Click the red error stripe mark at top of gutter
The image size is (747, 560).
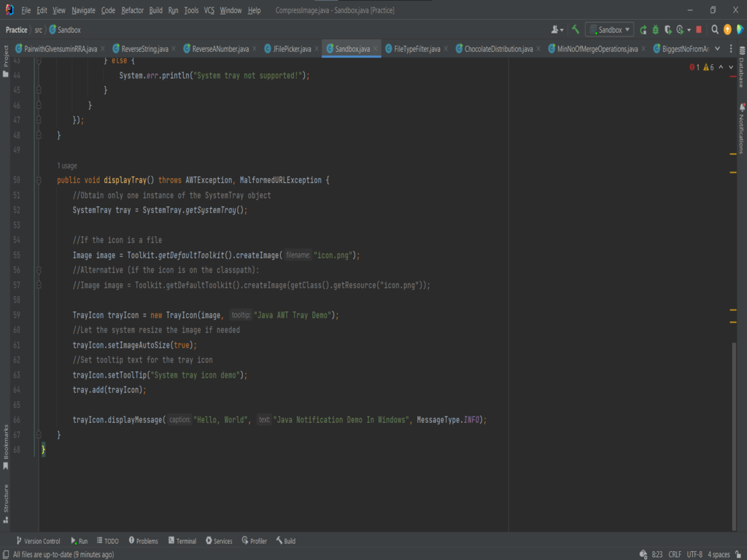tap(733, 76)
